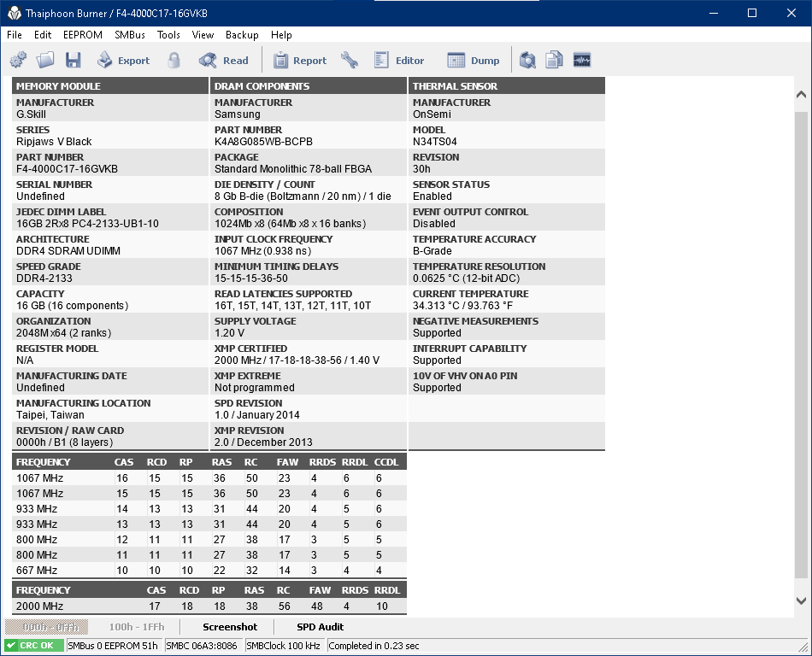Image resolution: width=812 pixels, height=656 pixels.
Task: Click the DRAM COMPONENTS column header
Action: tap(308, 86)
